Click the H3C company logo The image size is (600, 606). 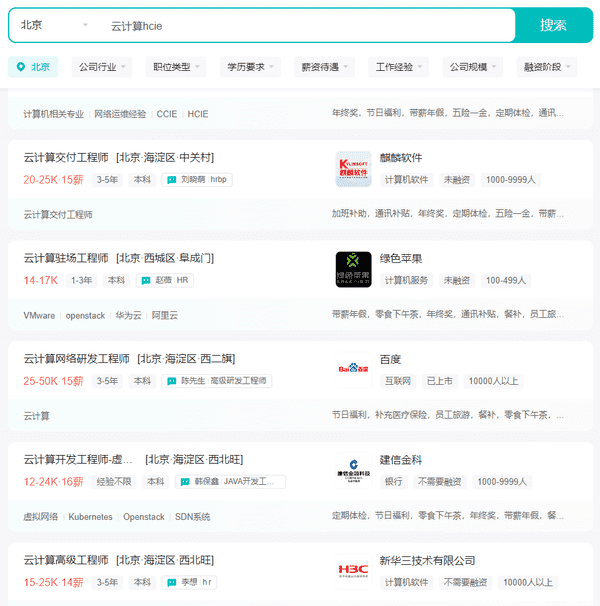pos(353,571)
